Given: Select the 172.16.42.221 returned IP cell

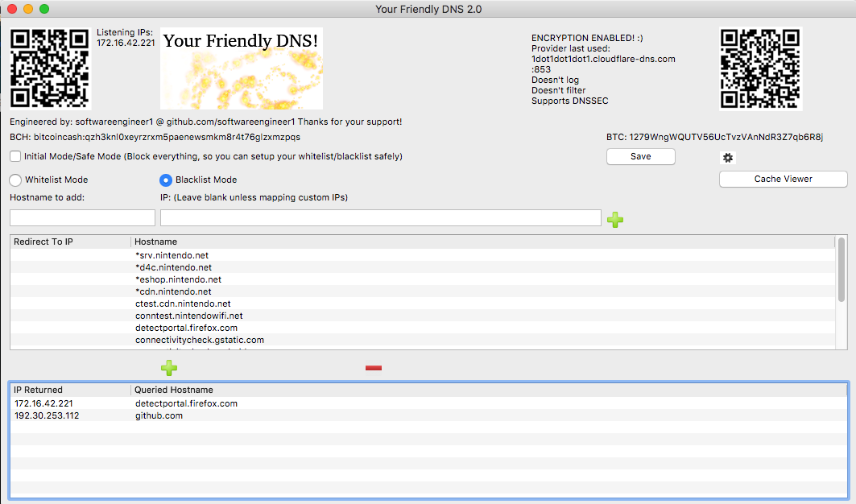Looking at the screenshot, I should tap(43, 403).
